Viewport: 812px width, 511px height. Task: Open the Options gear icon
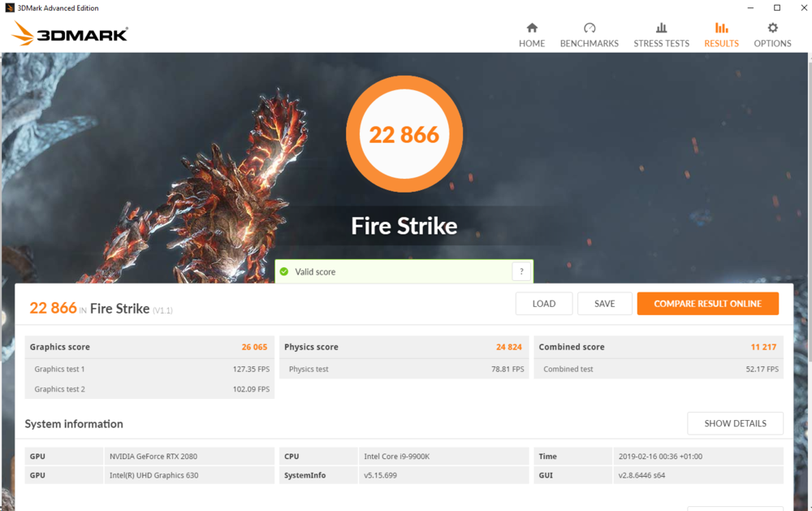[772, 28]
